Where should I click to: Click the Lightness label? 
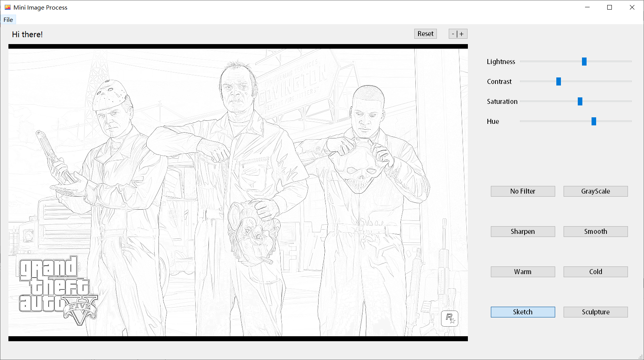(x=501, y=62)
